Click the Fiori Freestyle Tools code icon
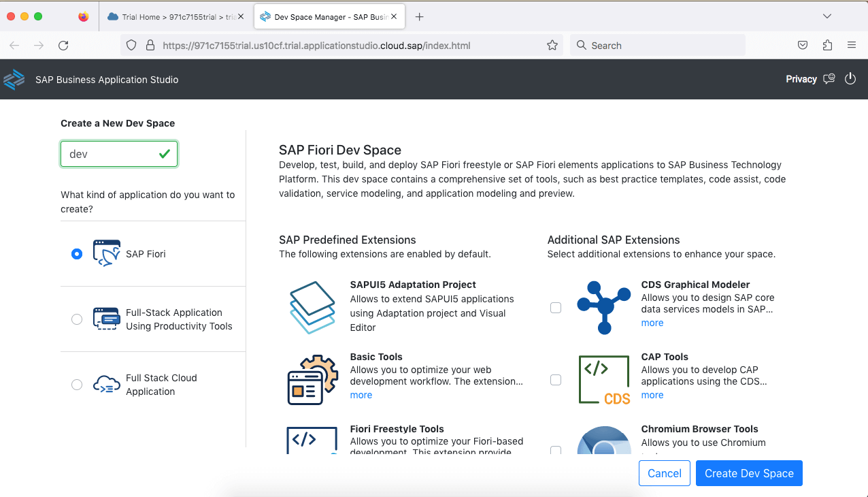The width and height of the screenshot is (868, 497). coord(312,440)
